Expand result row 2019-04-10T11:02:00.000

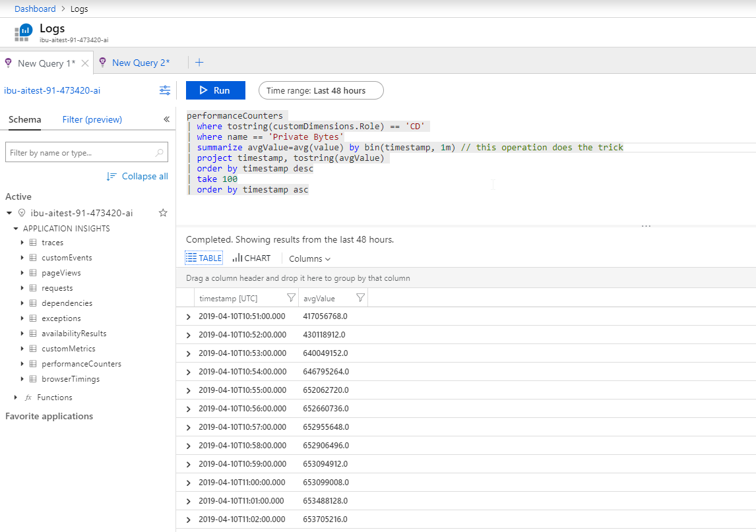(x=189, y=519)
